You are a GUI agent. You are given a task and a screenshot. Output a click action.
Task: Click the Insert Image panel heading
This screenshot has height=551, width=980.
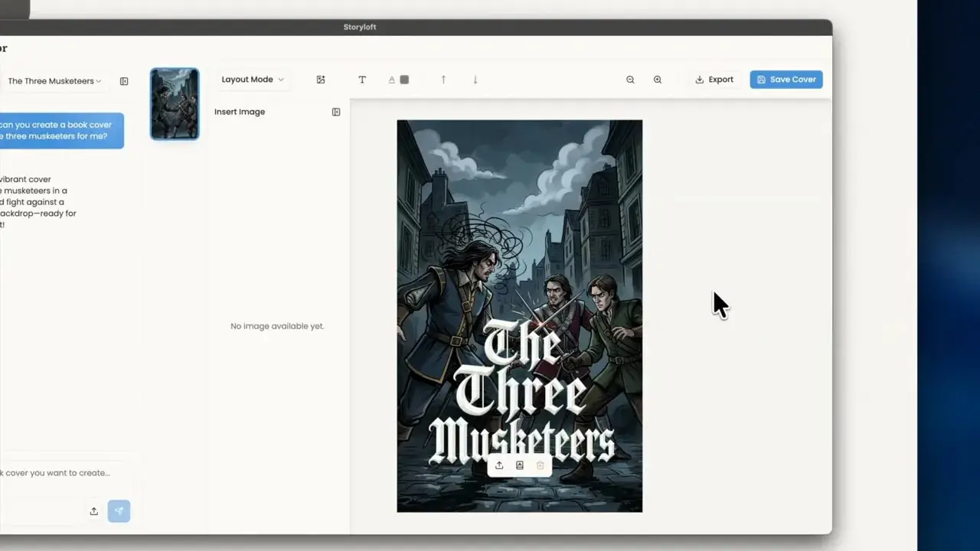pyautogui.click(x=240, y=112)
